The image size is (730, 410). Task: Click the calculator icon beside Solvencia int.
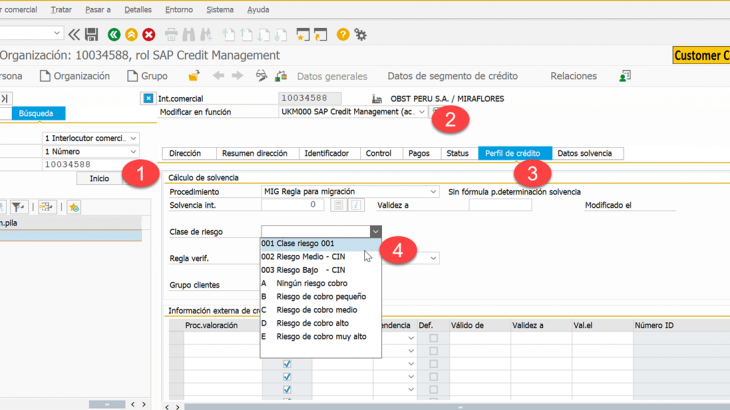pos(338,205)
